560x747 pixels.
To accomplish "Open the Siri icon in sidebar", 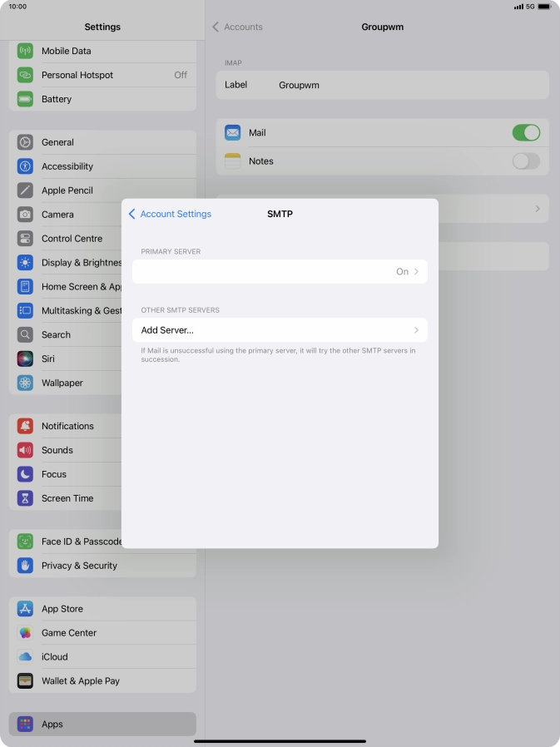I will (x=25, y=359).
